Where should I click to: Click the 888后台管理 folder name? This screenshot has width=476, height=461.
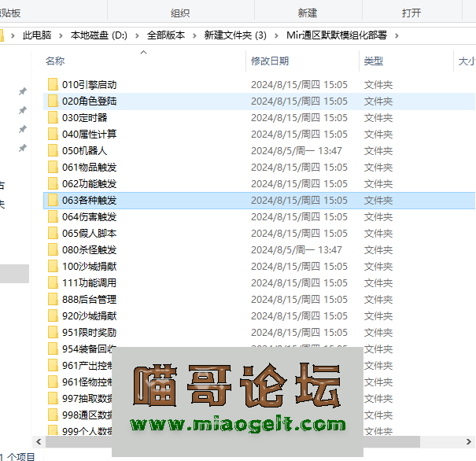tap(89, 300)
